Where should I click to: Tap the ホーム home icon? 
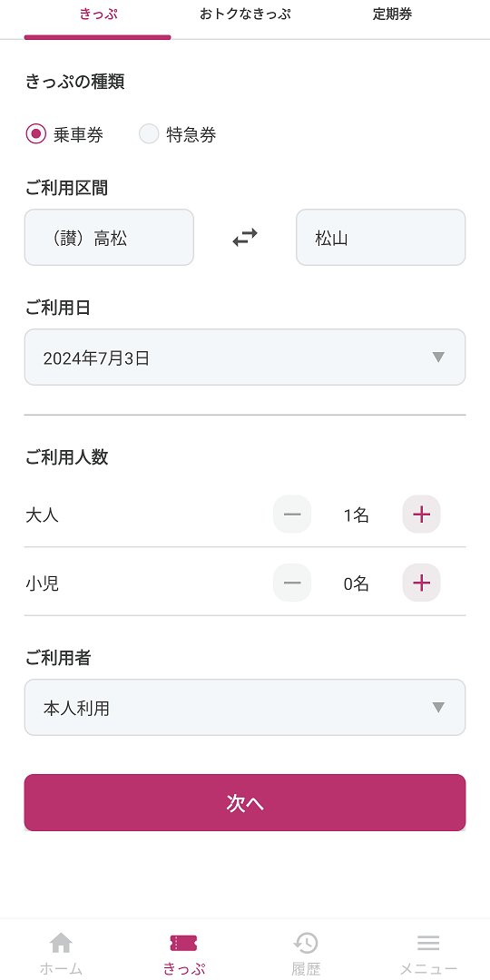(x=61, y=943)
